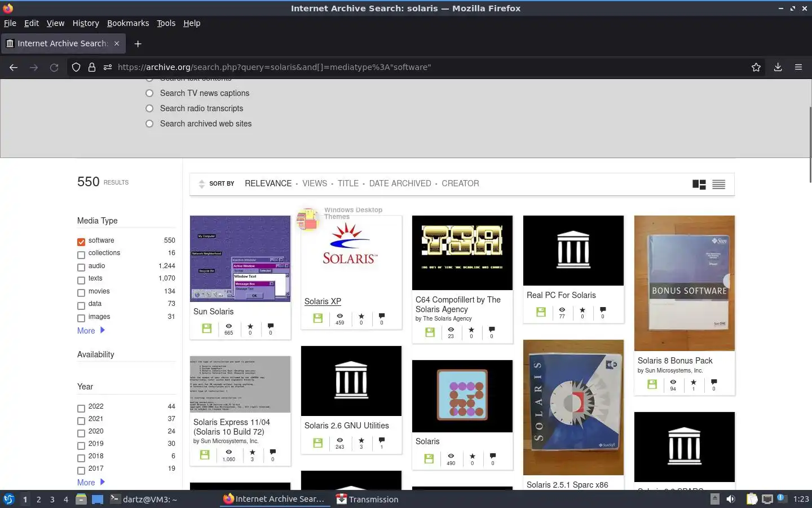Select Search radio transcripts radio
812x508 pixels.
click(x=149, y=108)
